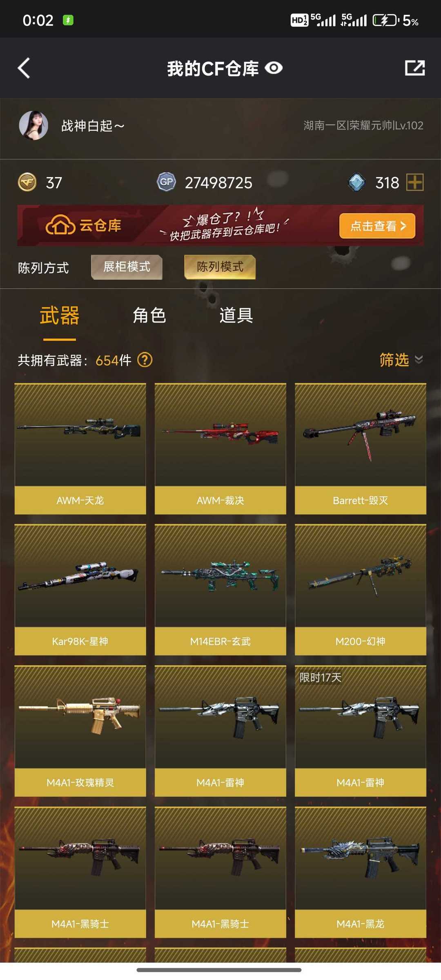Open the 战神白起 profile avatar
Viewport: 441px width, 980px height.
coord(33,125)
